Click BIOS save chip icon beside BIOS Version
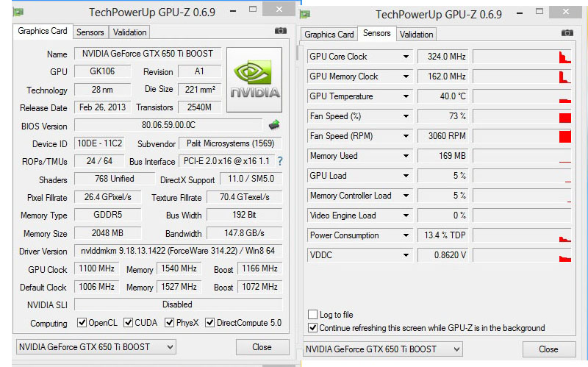The image size is (588, 367). (274, 125)
